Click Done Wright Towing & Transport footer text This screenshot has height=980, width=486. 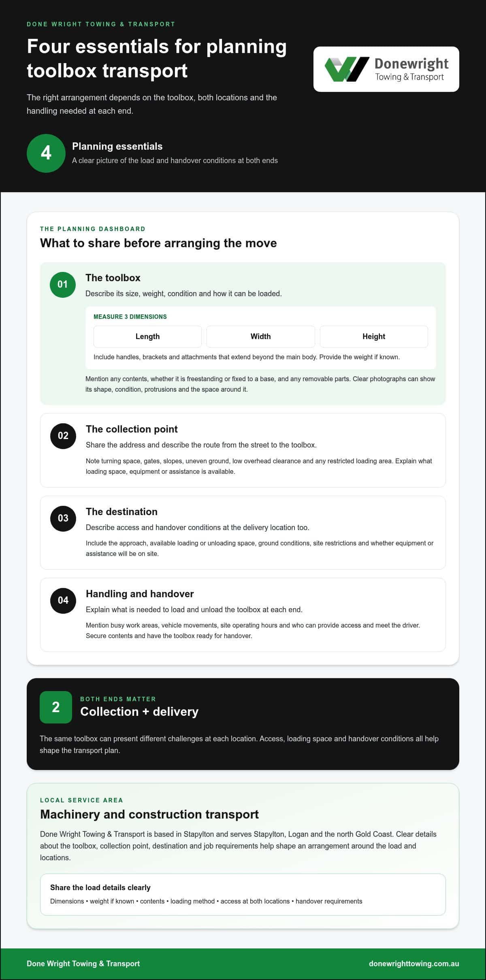coord(83,963)
